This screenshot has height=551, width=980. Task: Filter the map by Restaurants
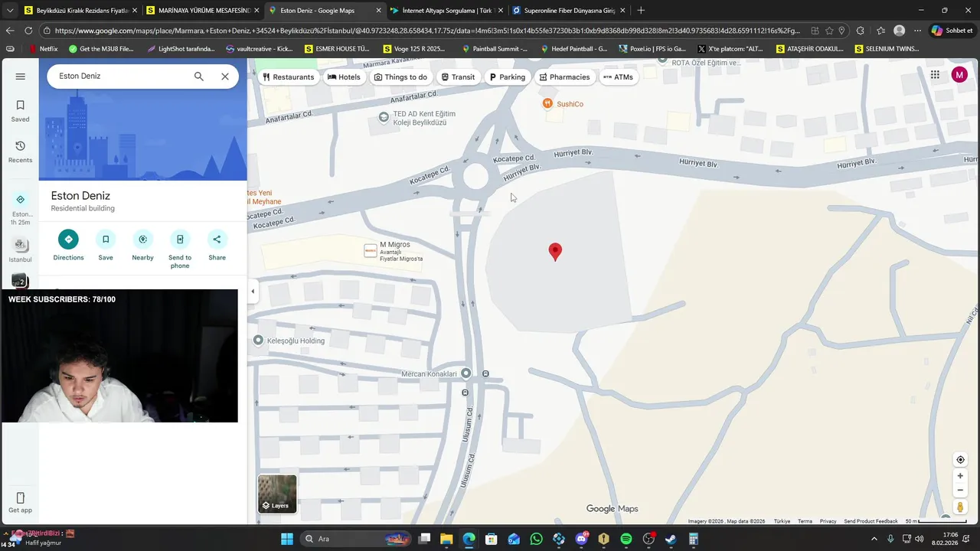pos(288,77)
